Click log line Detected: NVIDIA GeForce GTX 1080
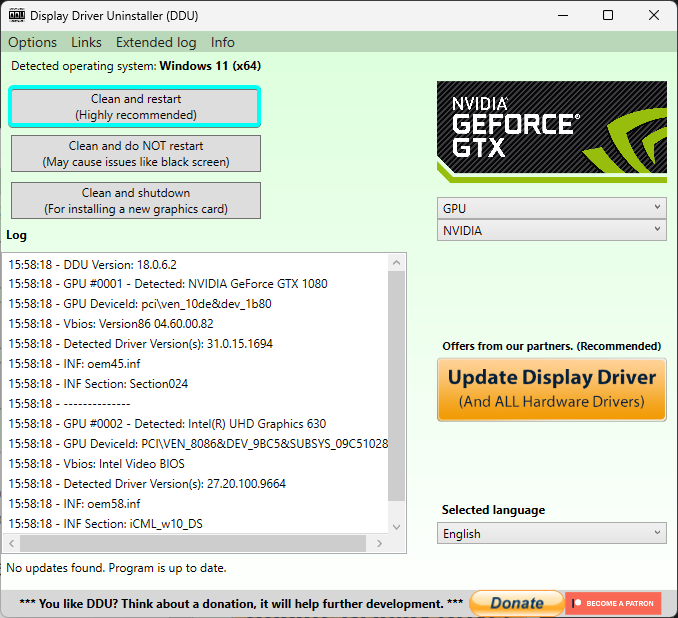 pyautogui.click(x=168, y=284)
